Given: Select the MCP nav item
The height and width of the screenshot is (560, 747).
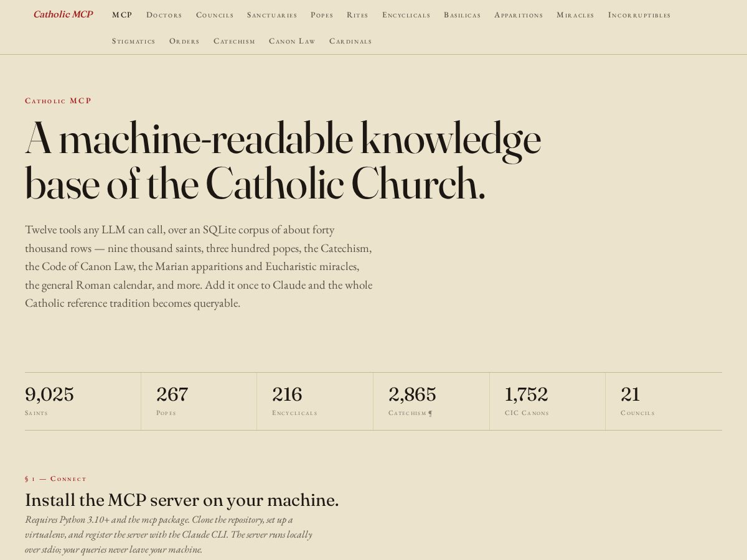Looking at the screenshot, I should [122, 15].
